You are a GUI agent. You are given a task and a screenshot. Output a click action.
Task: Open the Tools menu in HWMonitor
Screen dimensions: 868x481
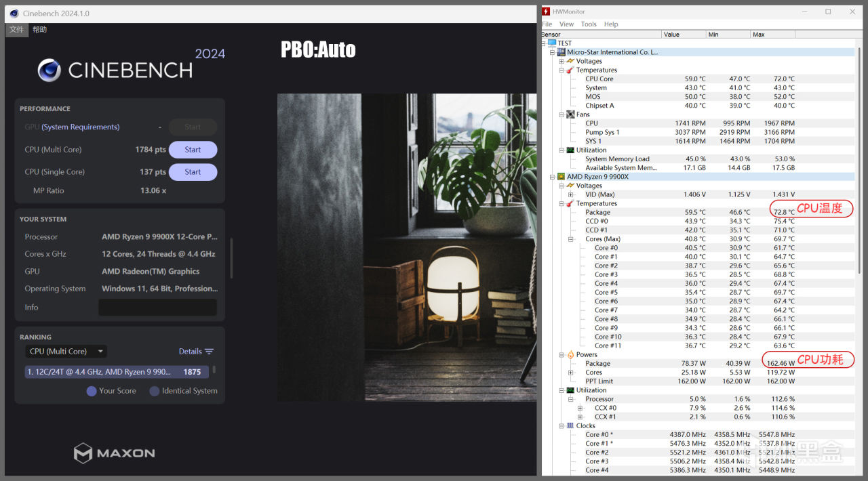pyautogui.click(x=589, y=24)
